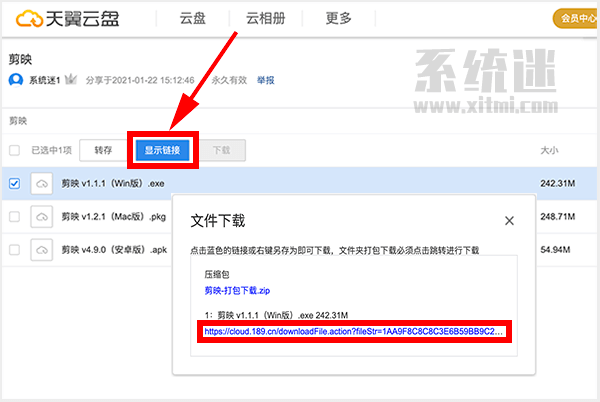The width and height of the screenshot is (600, 402).
Task: Click the 248.71M size value
Action: pyautogui.click(x=558, y=216)
